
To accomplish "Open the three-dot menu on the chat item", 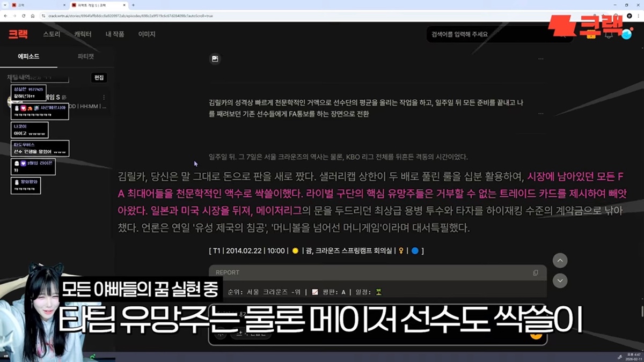I will [104, 98].
